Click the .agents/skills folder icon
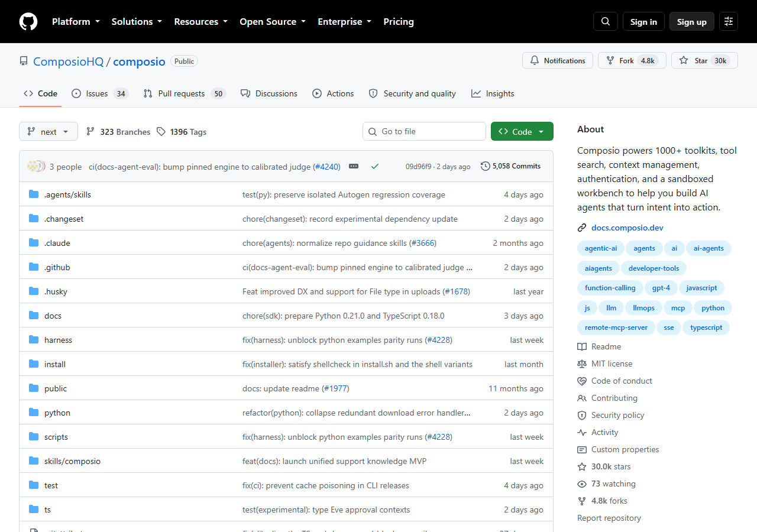757x532 pixels. pos(34,194)
